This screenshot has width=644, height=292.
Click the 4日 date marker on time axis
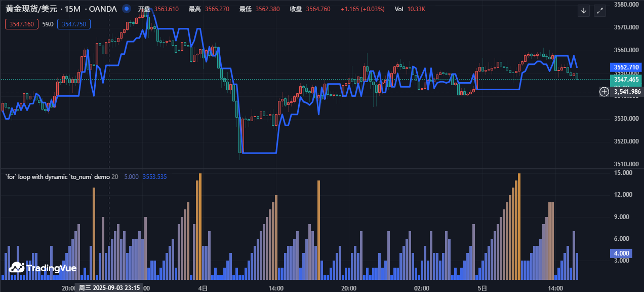pyautogui.click(x=203, y=288)
